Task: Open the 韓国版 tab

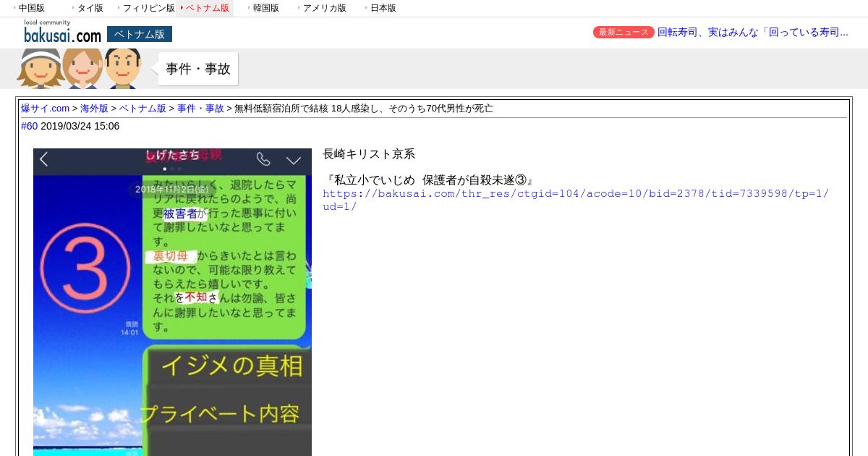Action: click(265, 8)
